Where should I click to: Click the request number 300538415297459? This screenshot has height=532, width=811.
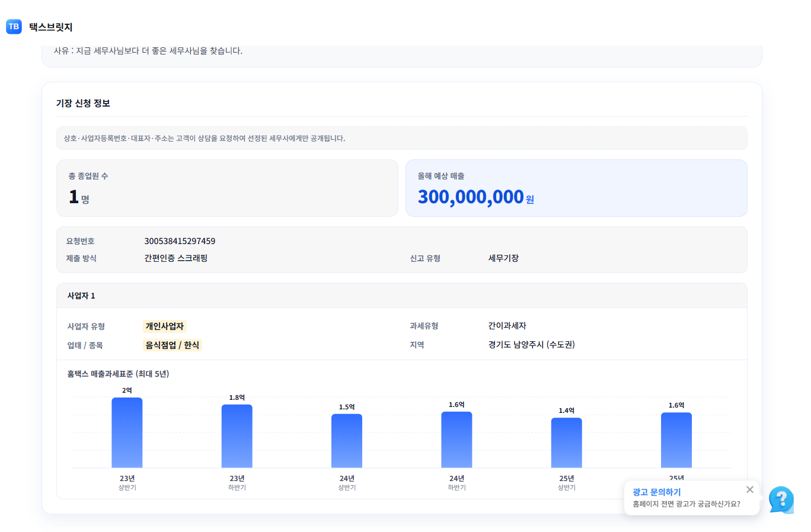click(180, 241)
